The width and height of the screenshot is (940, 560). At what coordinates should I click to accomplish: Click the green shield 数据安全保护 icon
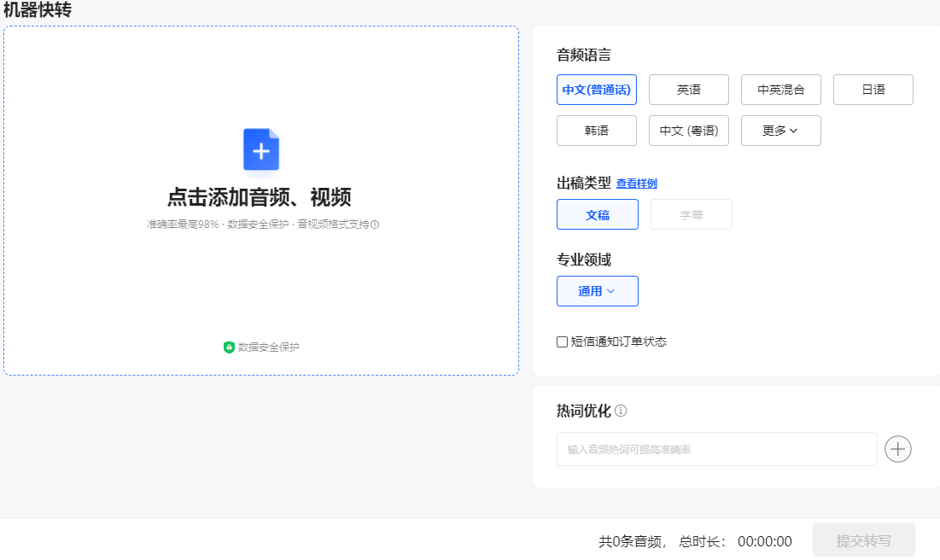[x=229, y=347]
